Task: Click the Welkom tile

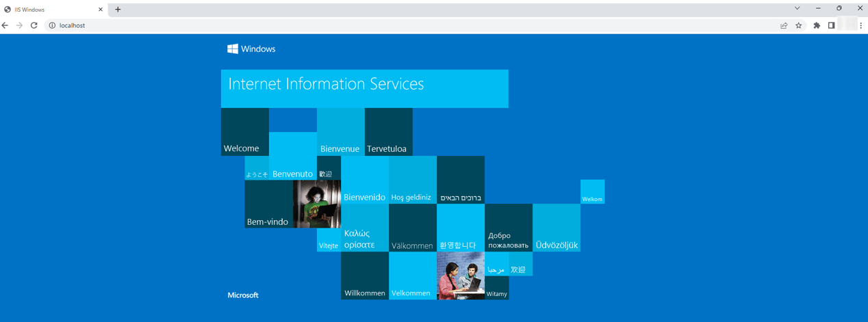Action: pos(592,192)
